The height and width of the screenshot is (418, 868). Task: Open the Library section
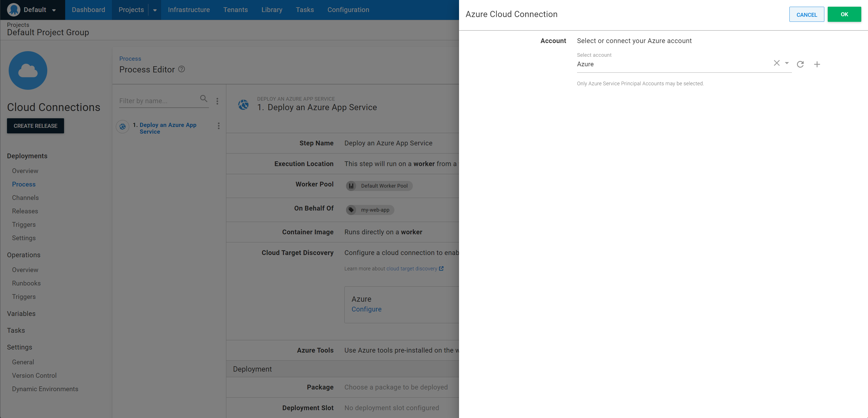coord(272,10)
